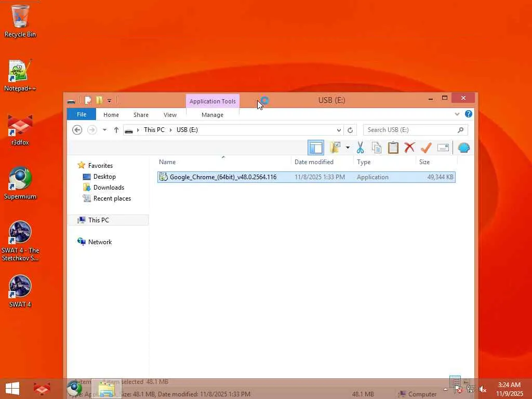Click the Action Center flag icon

[x=458, y=389]
